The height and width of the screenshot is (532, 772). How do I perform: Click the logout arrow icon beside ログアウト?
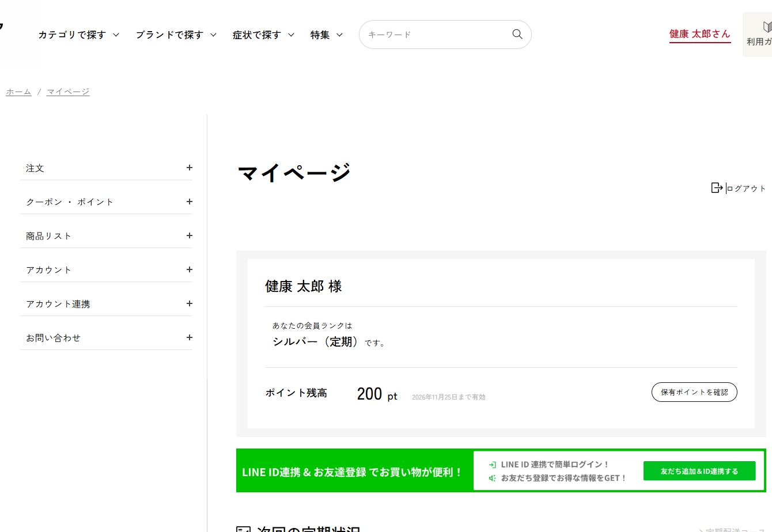coord(717,187)
